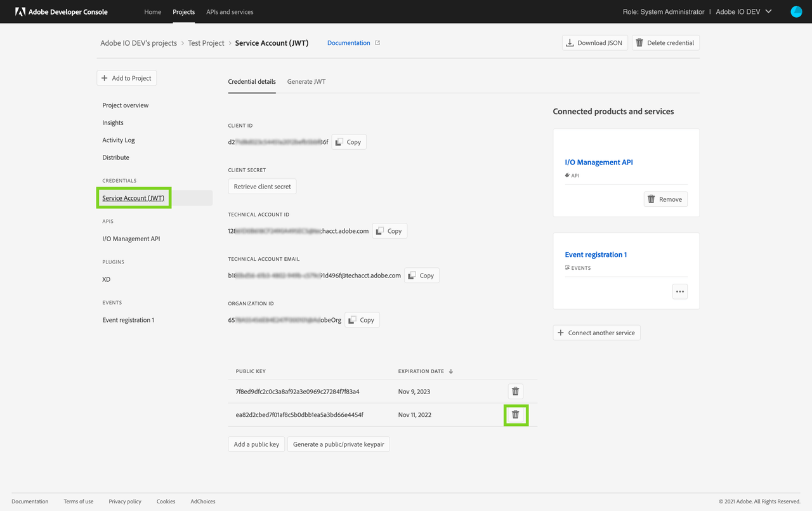
Task: Open Privacy policy footer link
Action: click(x=125, y=501)
